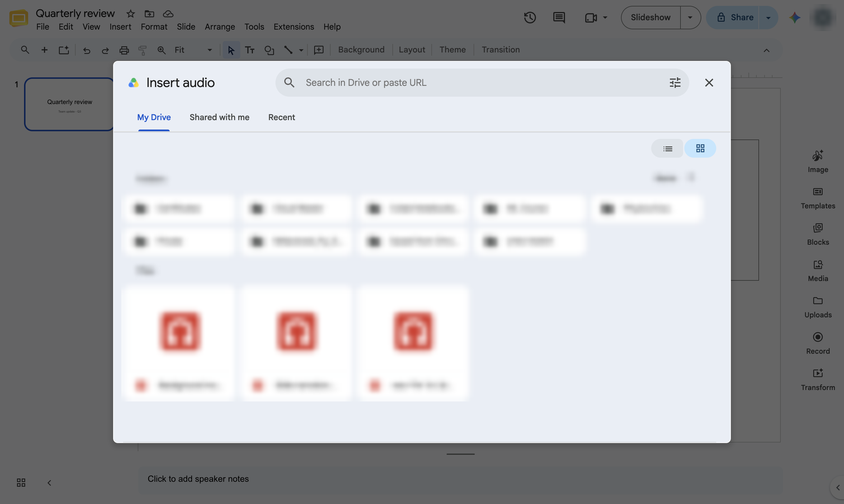
Task: Click the Background button
Action: [361, 50]
